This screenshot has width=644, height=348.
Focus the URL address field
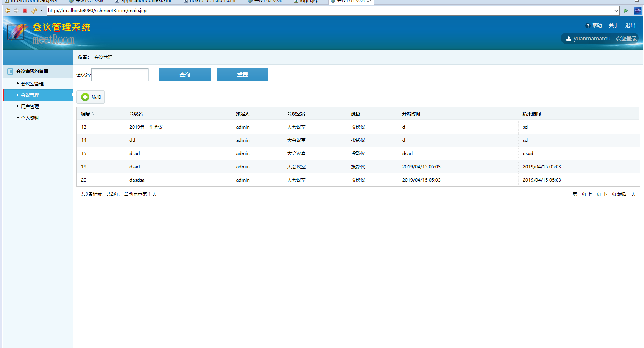330,11
